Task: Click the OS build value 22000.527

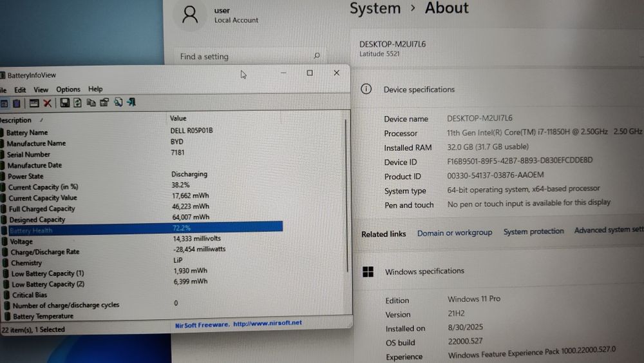Action: [465, 341]
